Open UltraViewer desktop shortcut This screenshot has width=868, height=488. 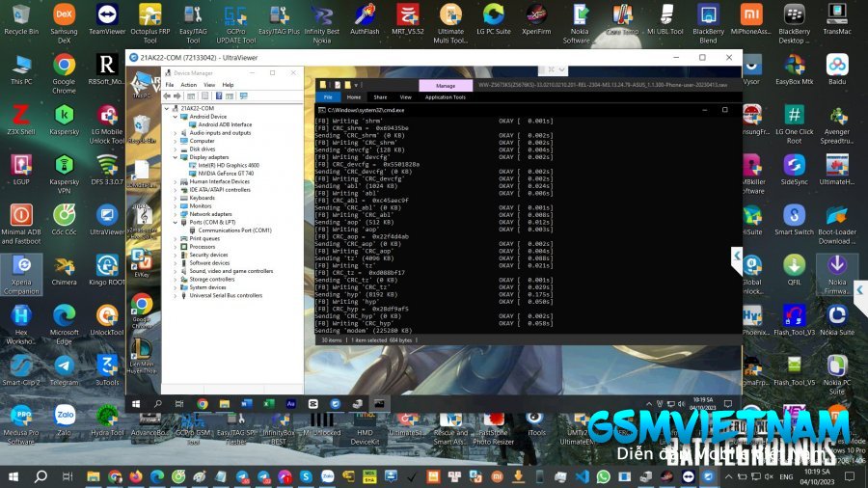click(107, 220)
